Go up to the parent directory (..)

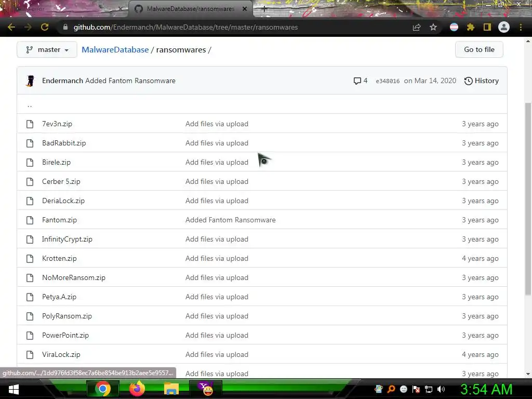click(x=30, y=105)
